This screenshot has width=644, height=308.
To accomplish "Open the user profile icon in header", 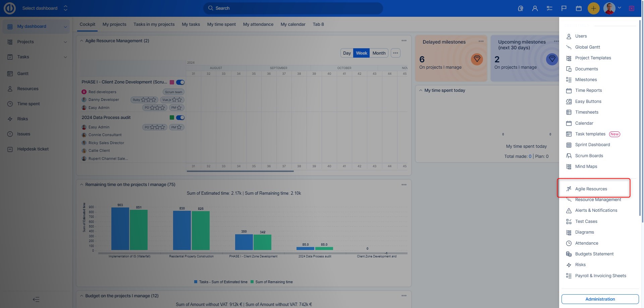I will tap(535, 8).
